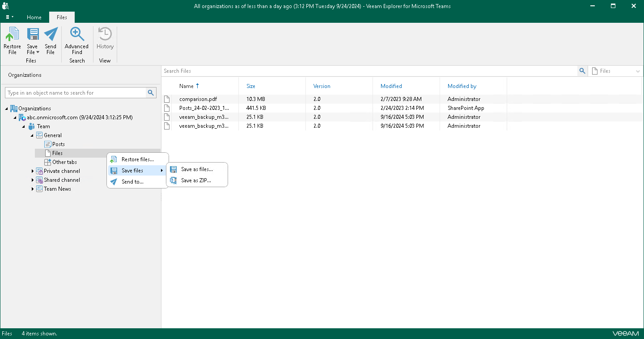
Task: Expand the Team News node
Action: click(32, 188)
